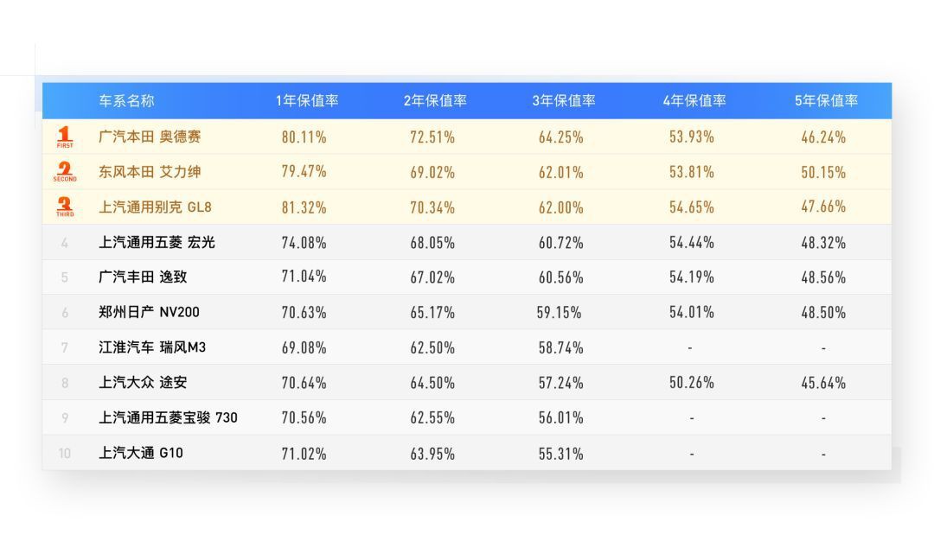The width and height of the screenshot is (934, 560).
Task: Click rank number 4 in the list
Action: point(65,243)
